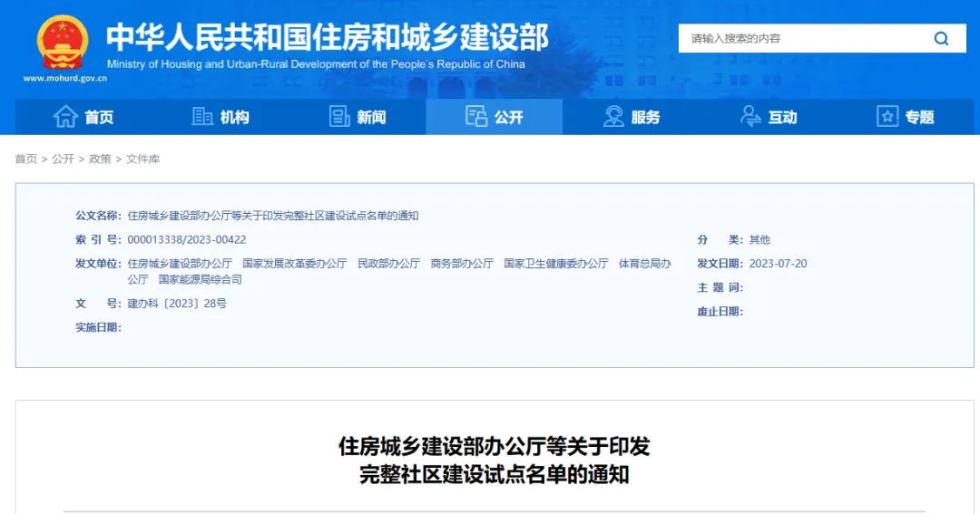The width and height of the screenshot is (980, 514).
Task: Open the 机构 navigation tab
Action: coord(220,117)
